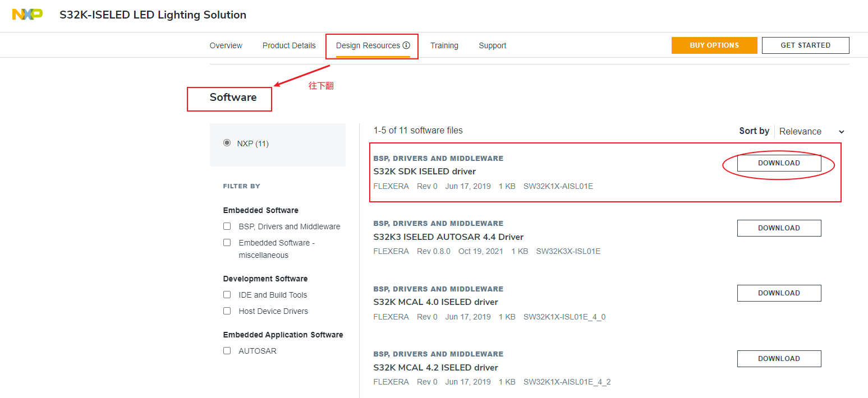868x398 pixels.
Task: Click the part number SW32K1X-AISL01E_4_2
Action: (567, 382)
